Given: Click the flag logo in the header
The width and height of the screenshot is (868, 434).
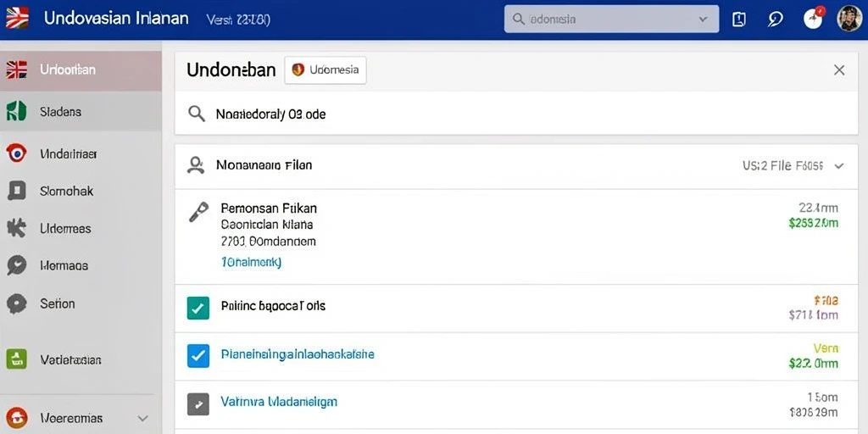Looking at the screenshot, I should [17, 19].
